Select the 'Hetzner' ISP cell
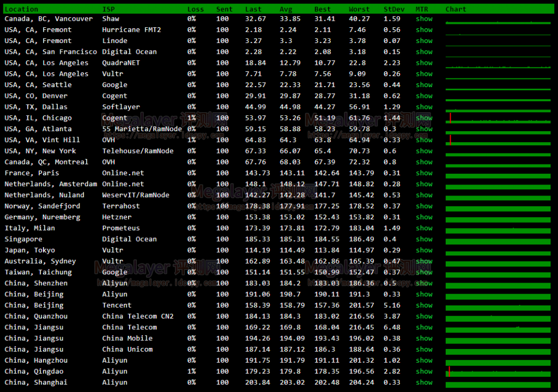 coord(117,217)
